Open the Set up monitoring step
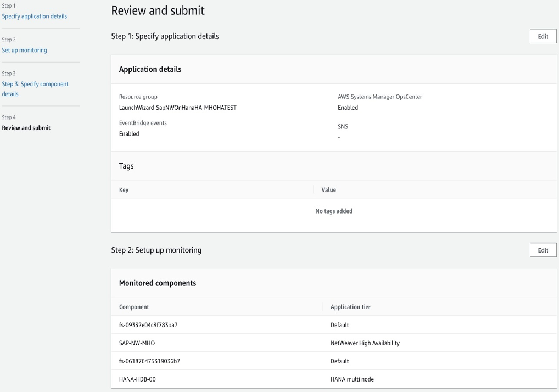The height and width of the screenshot is (392, 560). (x=25, y=50)
